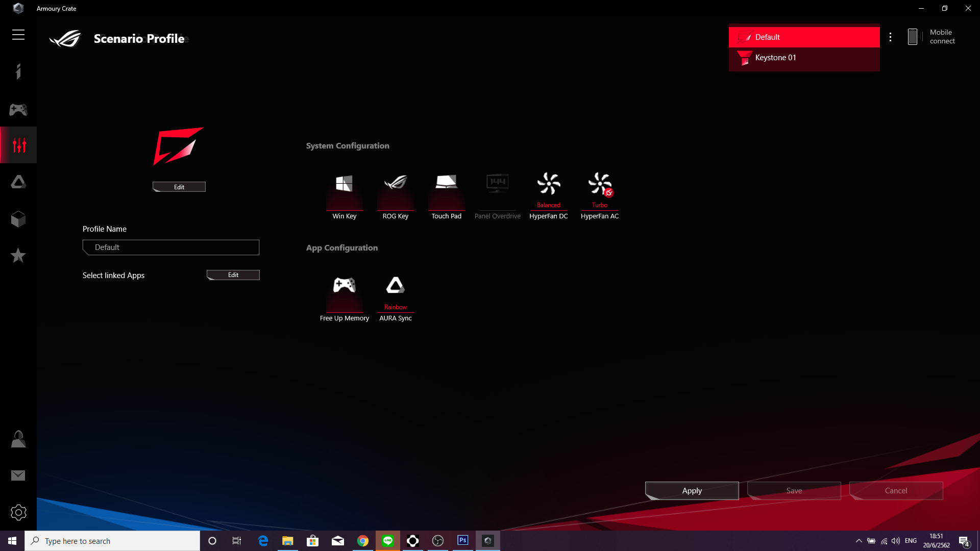Open the mail icon in sidebar
980x551 pixels.
click(18, 475)
